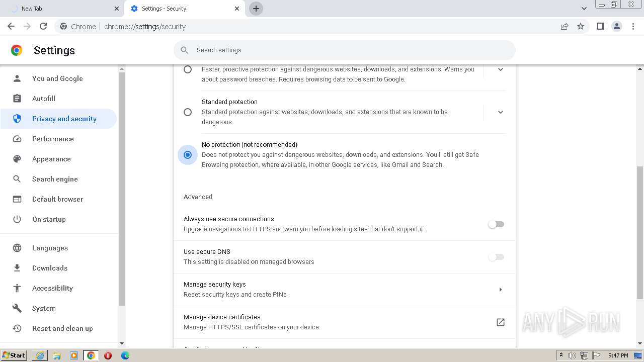This screenshot has width=644, height=362.
Task: Bookmark this page with star icon
Action: [581, 26]
